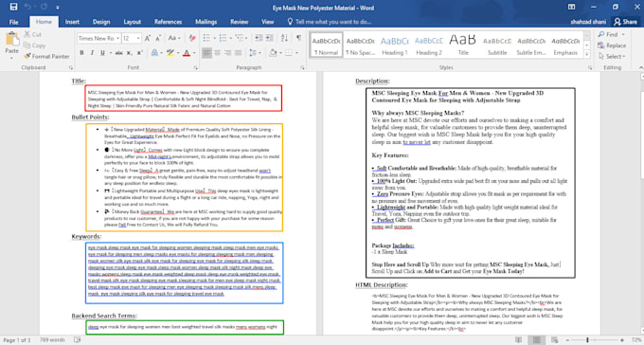Screen dimensions: 644x345
Task: Click Tell me what you want search box
Action: click(x=330, y=22)
